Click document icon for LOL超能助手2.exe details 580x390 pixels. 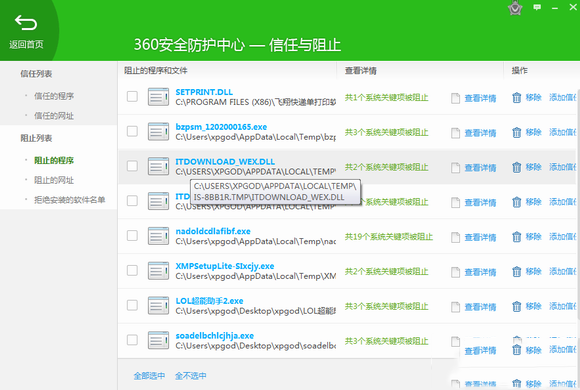[x=455, y=307]
